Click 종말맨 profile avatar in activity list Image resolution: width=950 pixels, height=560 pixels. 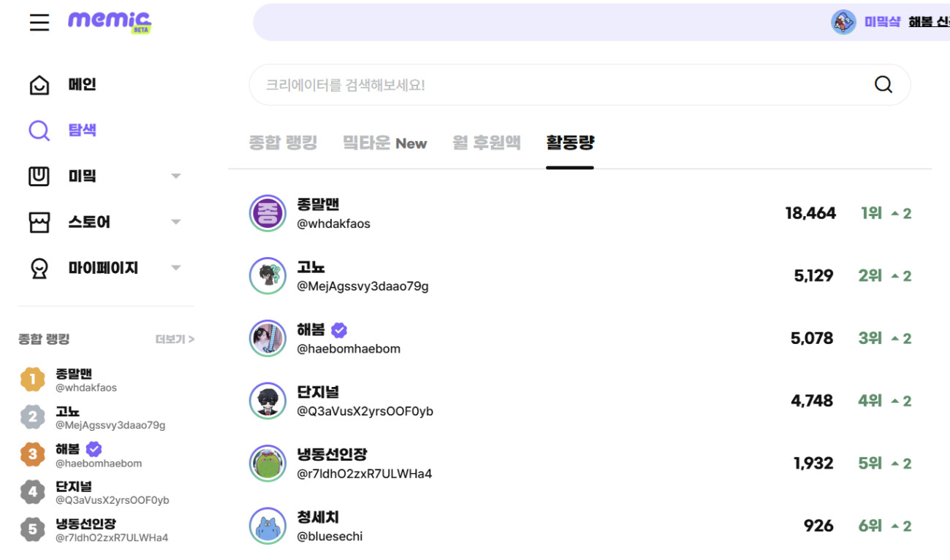[267, 213]
